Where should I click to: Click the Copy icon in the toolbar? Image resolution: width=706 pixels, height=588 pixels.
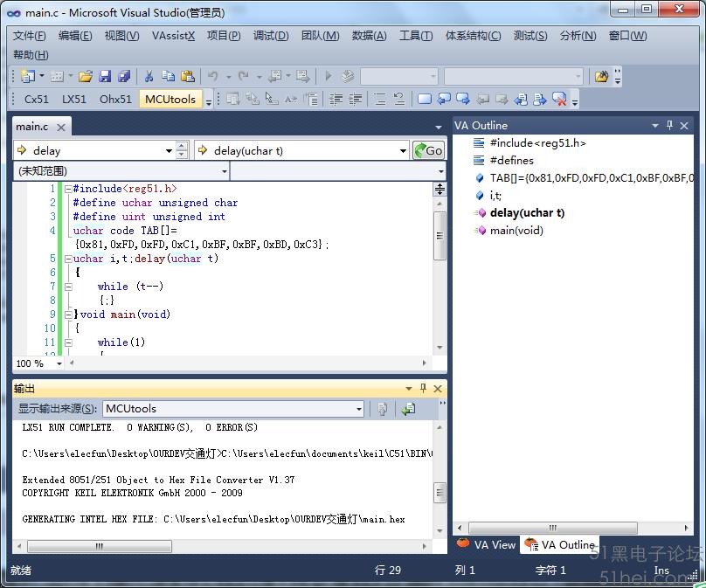[x=169, y=77]
